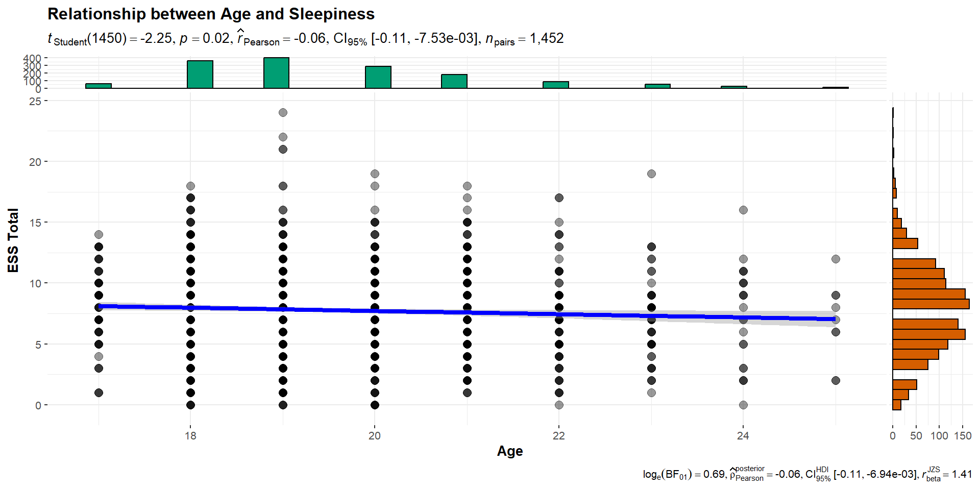Click the Student t-test statistics subtitle
Viewport: 980px width, 490px height.
(x=305, y=39)
